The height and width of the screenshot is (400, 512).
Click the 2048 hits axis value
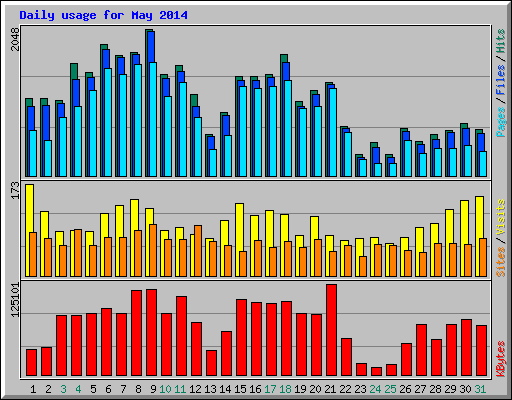[x=16, y=39]
